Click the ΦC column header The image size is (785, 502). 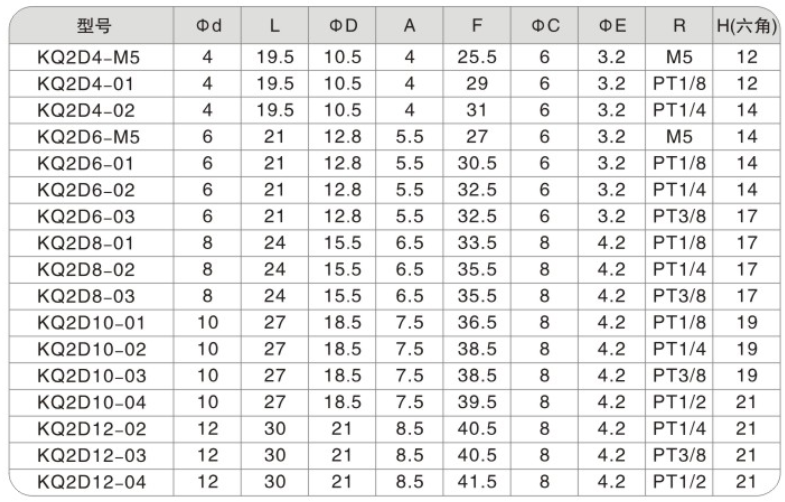point(545,26)
